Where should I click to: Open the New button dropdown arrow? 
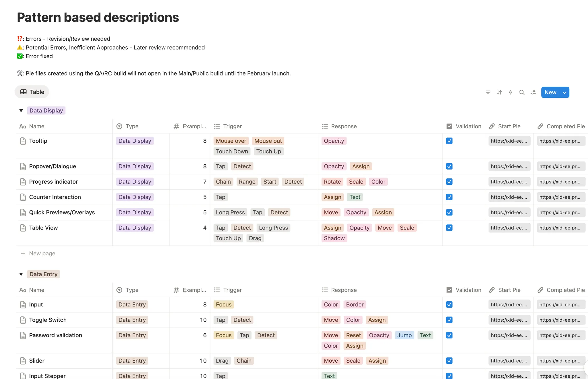pos(564,92)
